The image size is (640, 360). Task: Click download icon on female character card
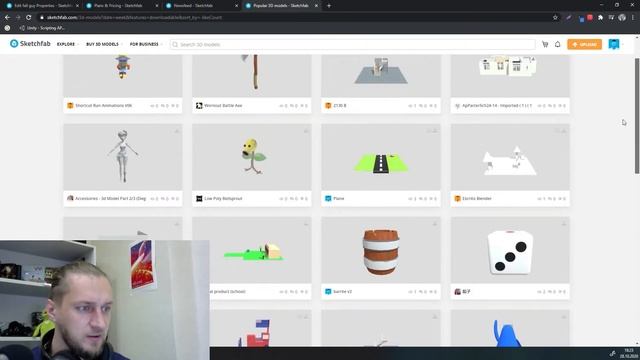[x=177, y=131]
